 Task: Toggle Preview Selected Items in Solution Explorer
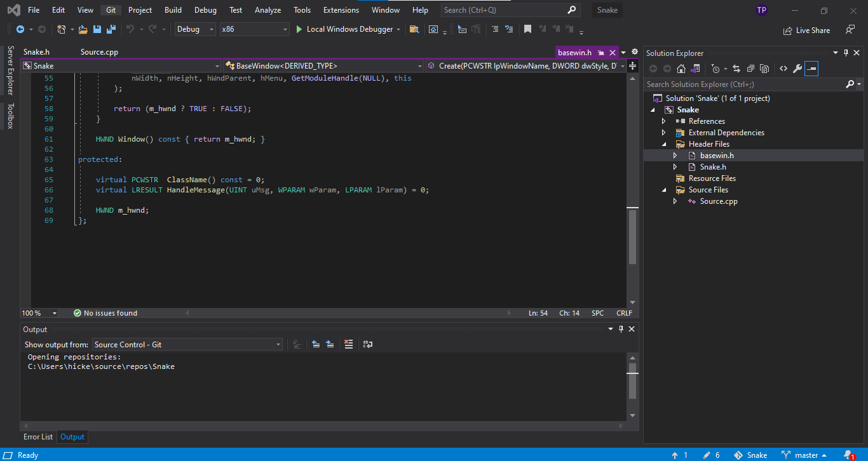click(x=811, y=69)
